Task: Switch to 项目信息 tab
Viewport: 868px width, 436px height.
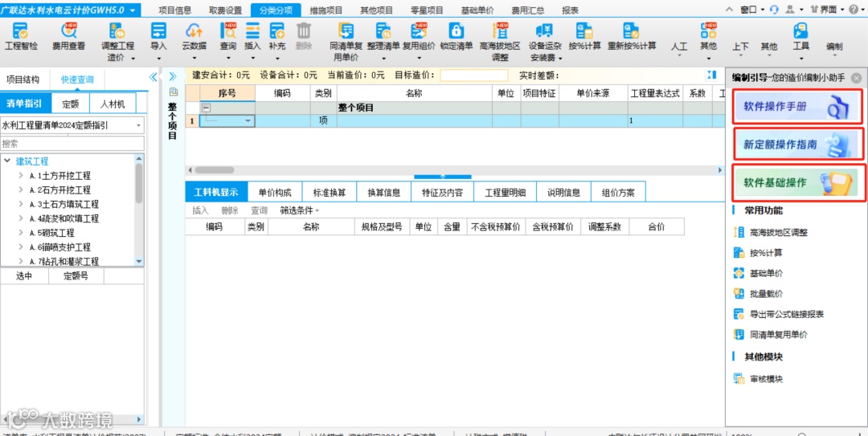Action: (x=175, y=10)
